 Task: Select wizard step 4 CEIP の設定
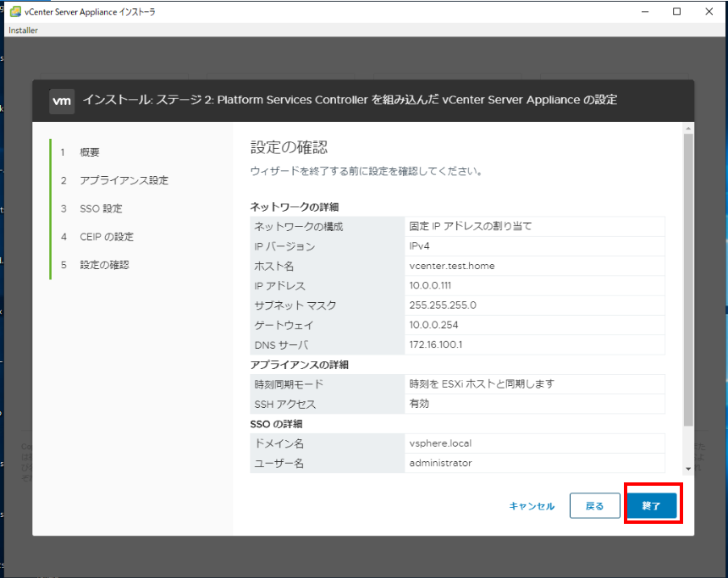(97, 237)
